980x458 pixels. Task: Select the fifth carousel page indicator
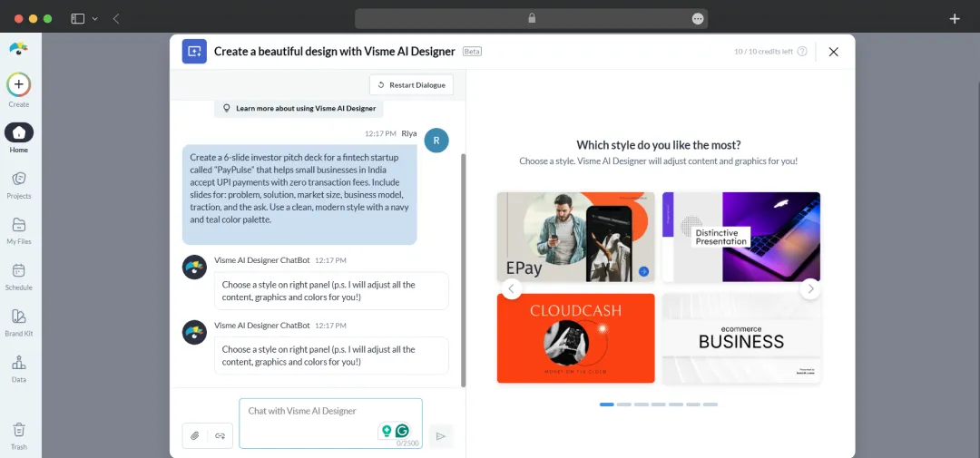[676, 404]
